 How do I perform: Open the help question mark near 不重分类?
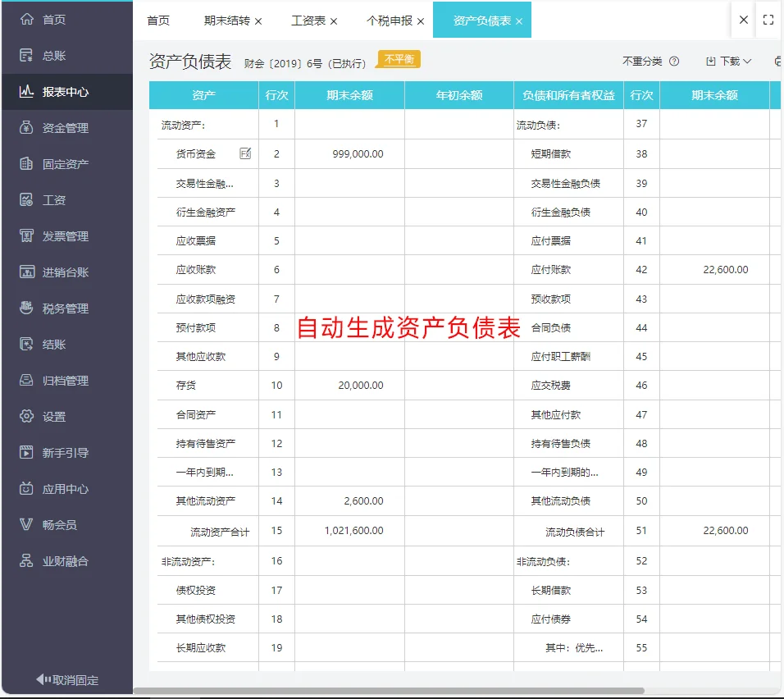click(673, 61)
